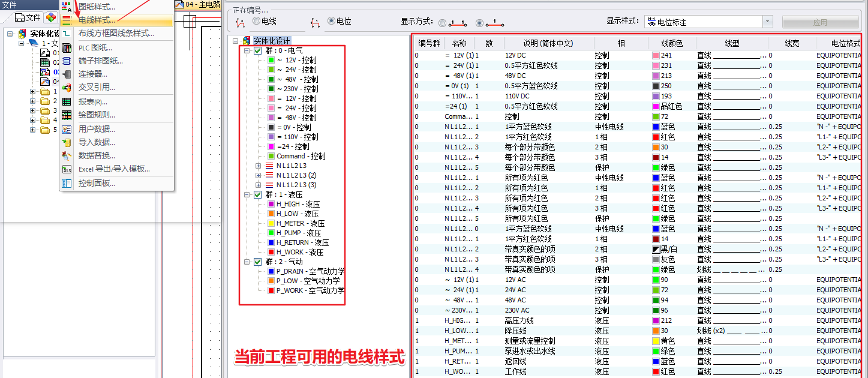Click the cover page icon for drawing 01

coord(44,53)
